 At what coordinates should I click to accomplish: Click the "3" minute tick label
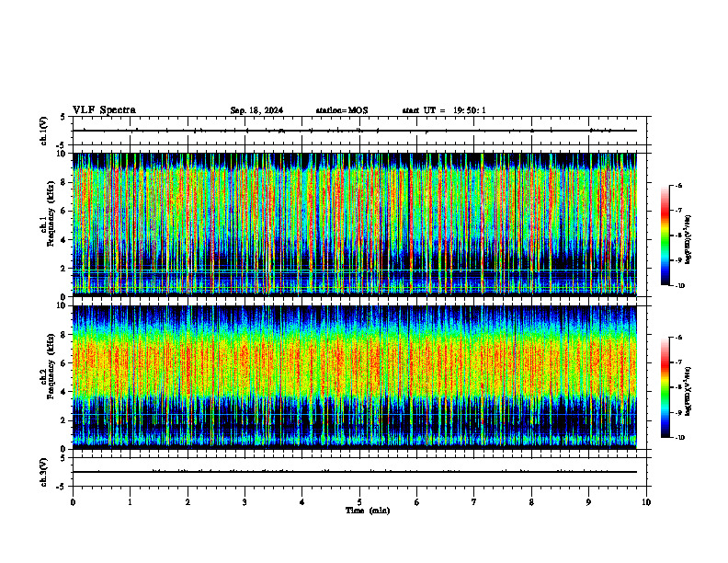coord(245,502)
